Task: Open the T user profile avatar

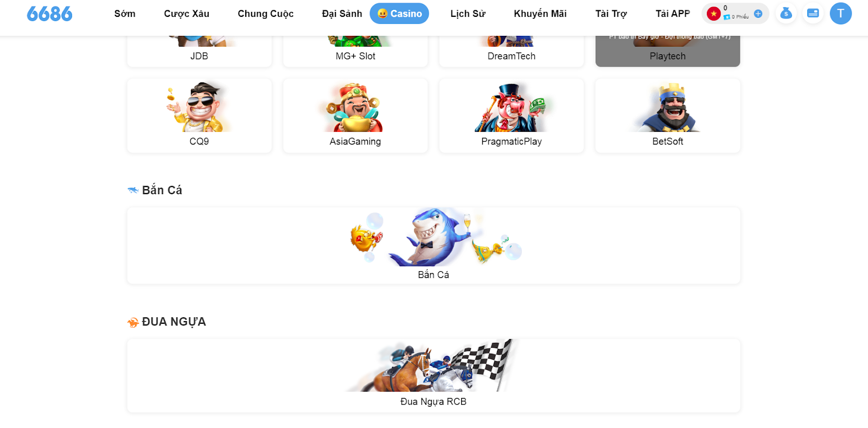Action: coord(840,14)
